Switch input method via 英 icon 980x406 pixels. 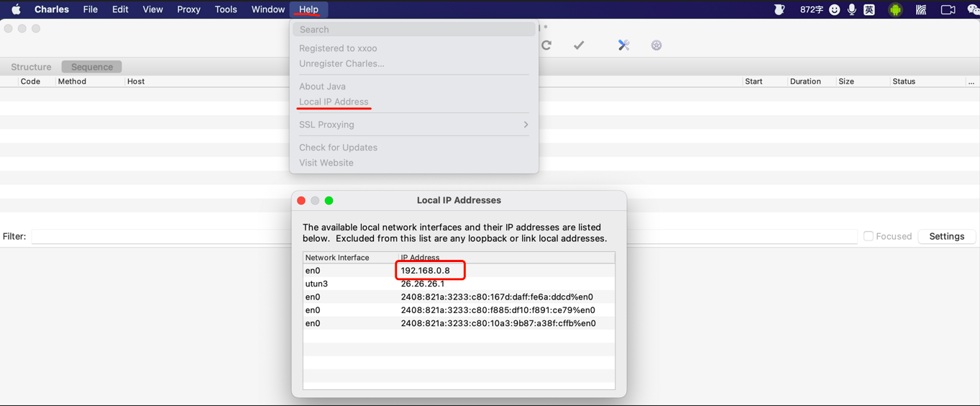(x=869, y=9)
